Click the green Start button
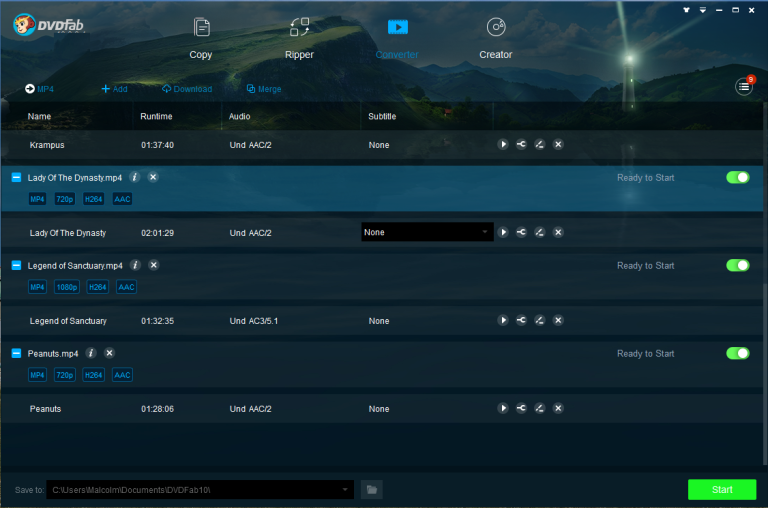768x508 pixels. [722, 489]
